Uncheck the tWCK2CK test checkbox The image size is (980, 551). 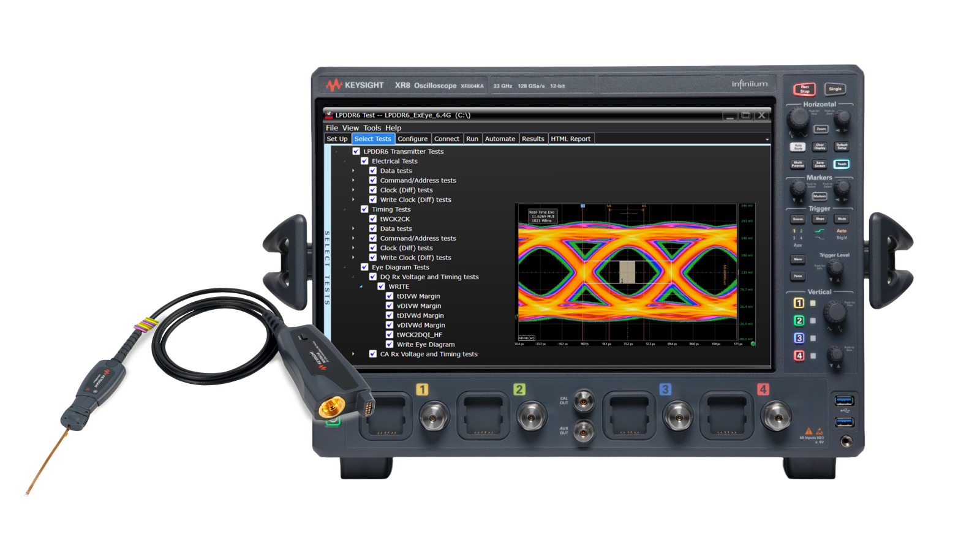click(372, 219)
